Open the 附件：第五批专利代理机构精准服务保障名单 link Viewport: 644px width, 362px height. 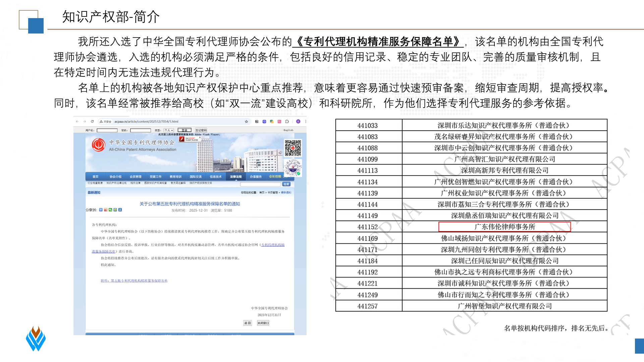(134, 281)
